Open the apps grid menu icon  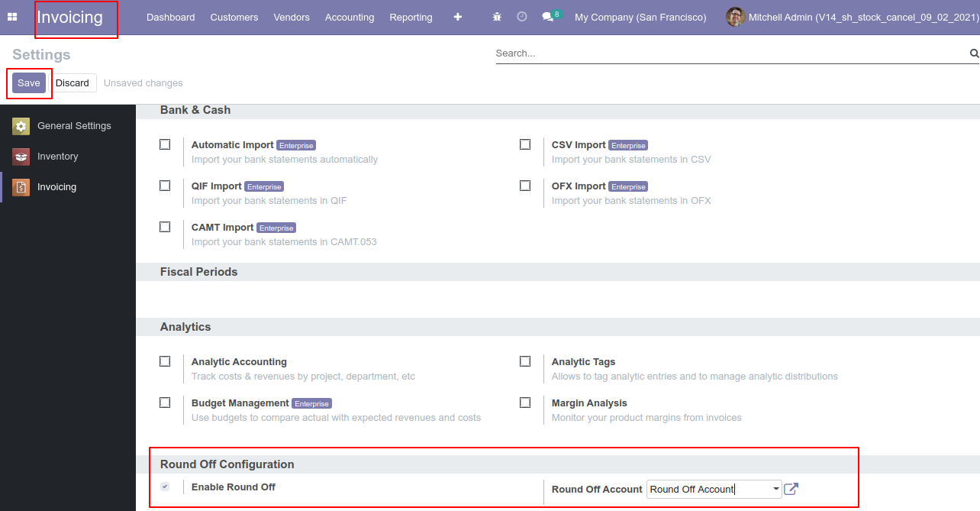click(x=12, y=17)
